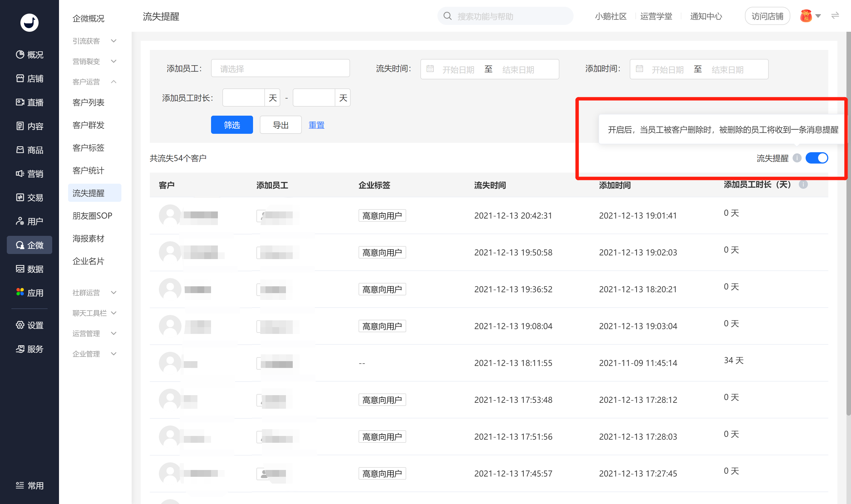Click minimum 添加员工时长 days input

[x=244, y=98]
